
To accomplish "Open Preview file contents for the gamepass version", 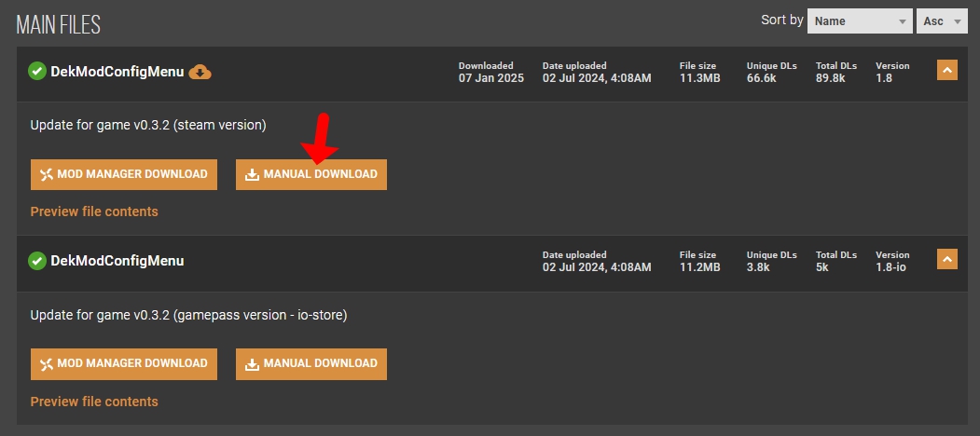I will [x=94, y=402].
